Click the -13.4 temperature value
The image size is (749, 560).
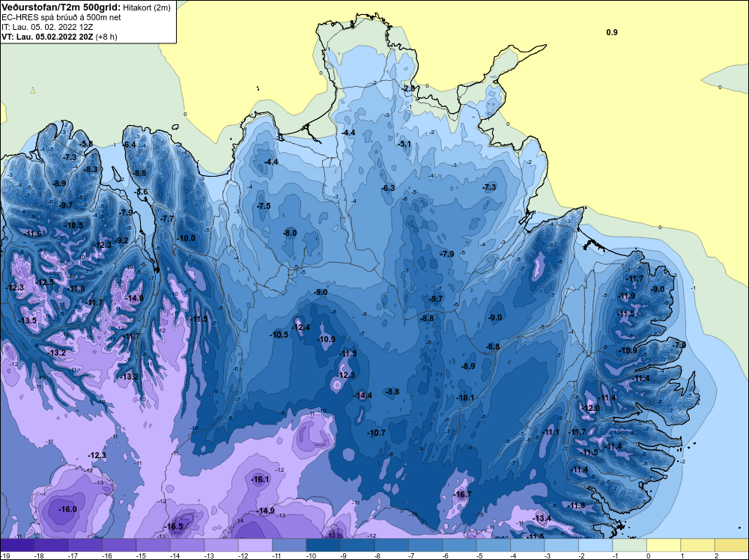coord(542,519)
